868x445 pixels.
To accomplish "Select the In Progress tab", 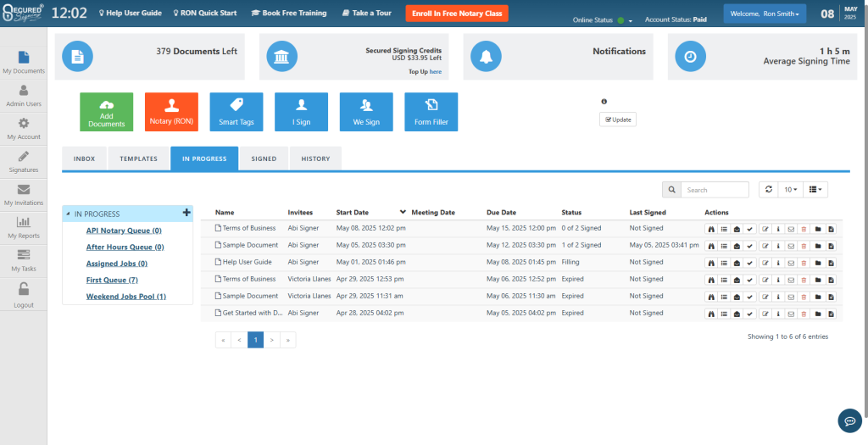I will point(204,159).
